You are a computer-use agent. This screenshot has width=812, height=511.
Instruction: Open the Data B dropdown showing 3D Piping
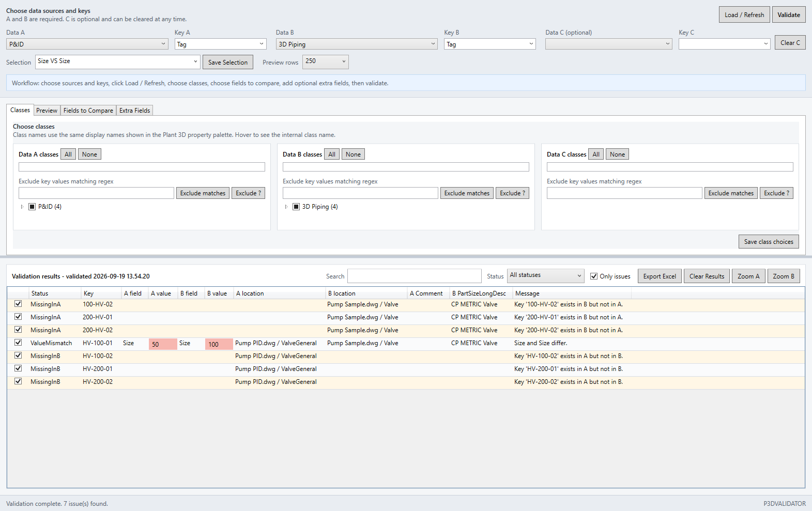pos(357,44)
